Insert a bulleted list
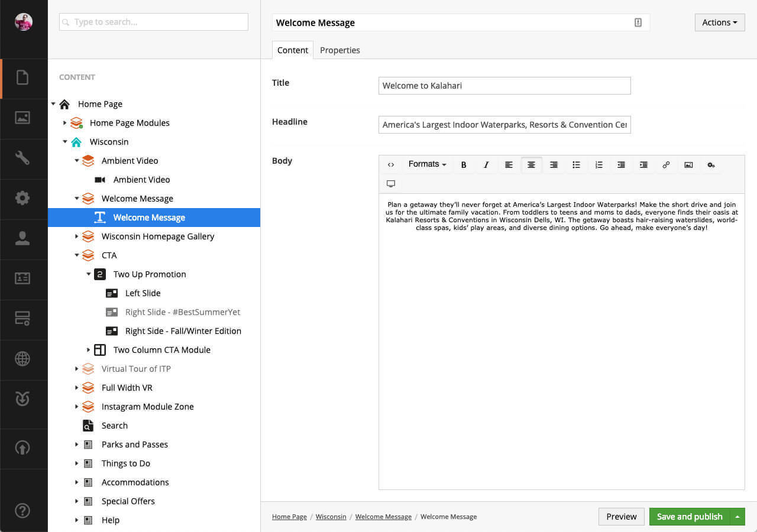This screenshot has width=757, height=532. coord(576,165)
